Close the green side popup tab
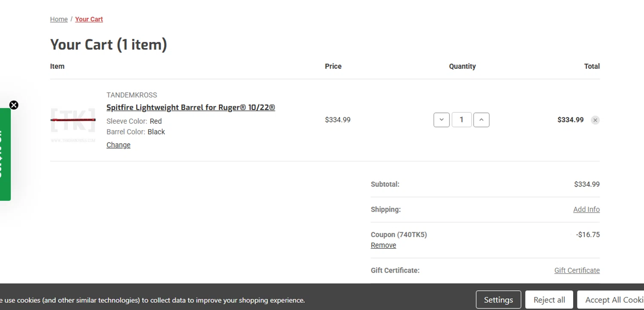Viewport: 644px width, 310px height. click(14, 105)
